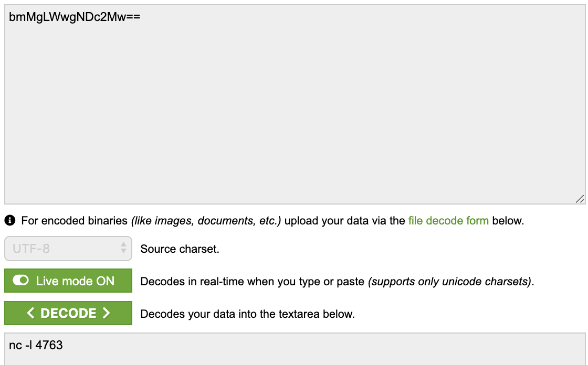
Task: Click the info icon beside 'For encoded binaries'
Action: click(10, 220)
